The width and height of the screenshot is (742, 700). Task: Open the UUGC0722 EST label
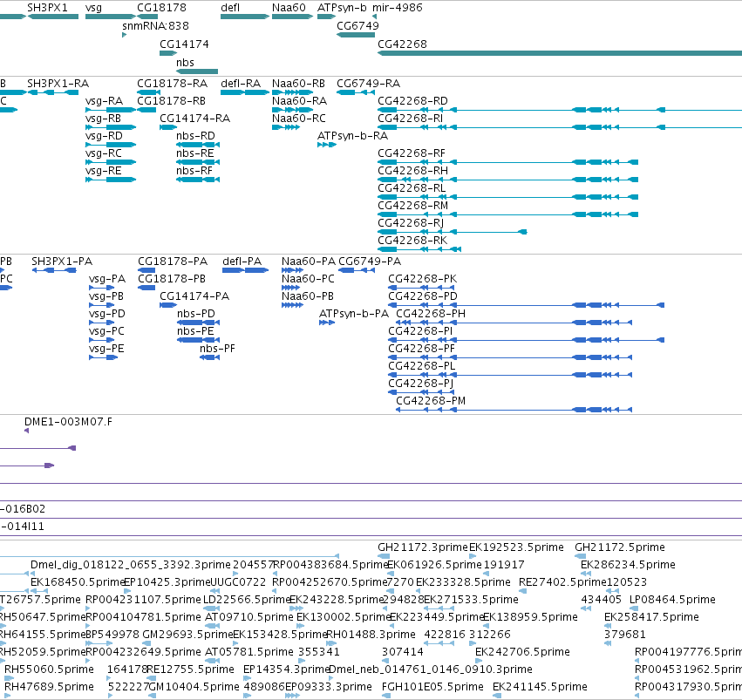(237, 582)
